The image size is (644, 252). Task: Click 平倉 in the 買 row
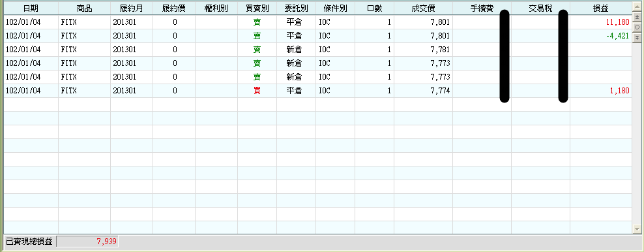click(296, 91)
